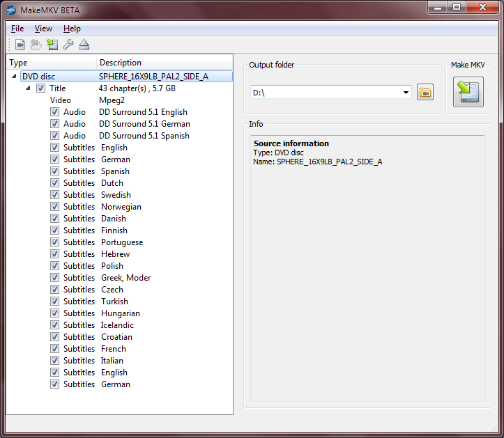Toggle the Finnish subtitles checkbox

54,230
